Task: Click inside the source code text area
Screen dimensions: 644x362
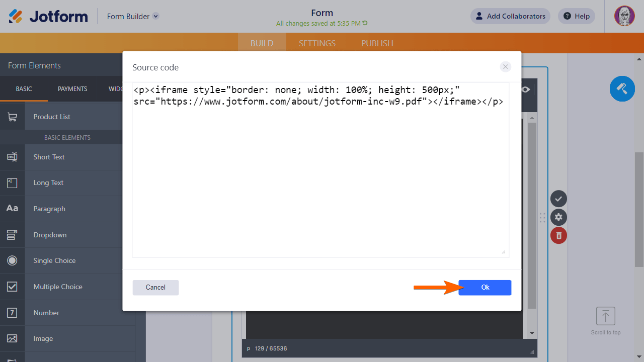Action: point(321,170)
